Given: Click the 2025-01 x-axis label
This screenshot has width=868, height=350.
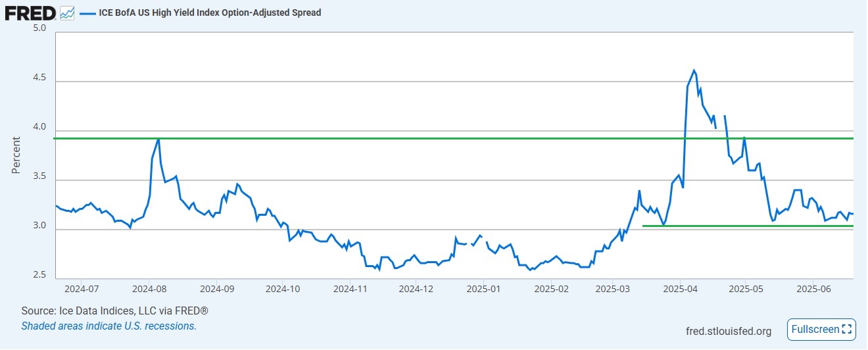Looking at the screenshot, I should tap(483, 288).
